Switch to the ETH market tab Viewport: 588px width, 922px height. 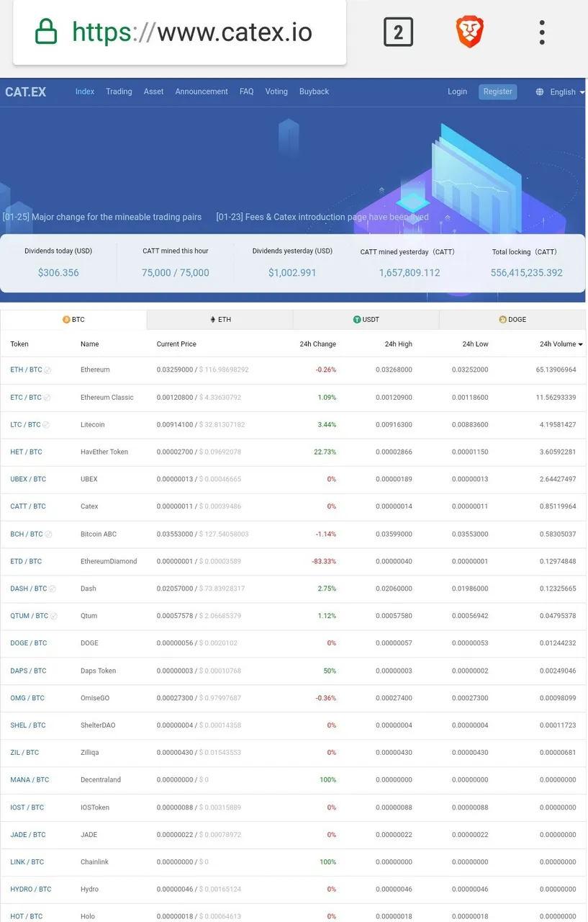pyautogui.click(x=220, y=320)
